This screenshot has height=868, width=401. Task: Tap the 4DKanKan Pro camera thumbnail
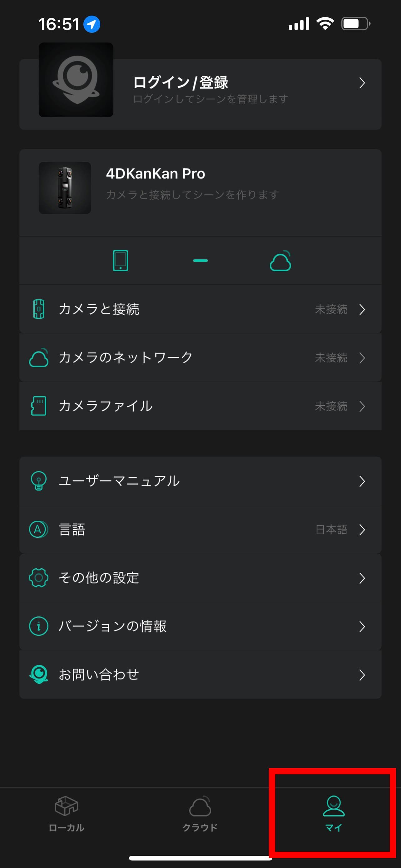(x=65, y=188)
